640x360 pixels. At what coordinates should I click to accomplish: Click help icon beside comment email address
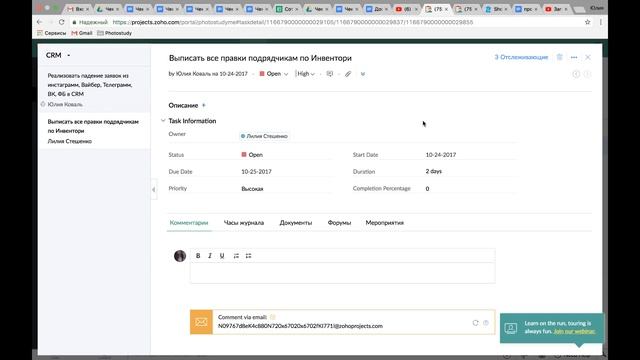click(486, 323)
